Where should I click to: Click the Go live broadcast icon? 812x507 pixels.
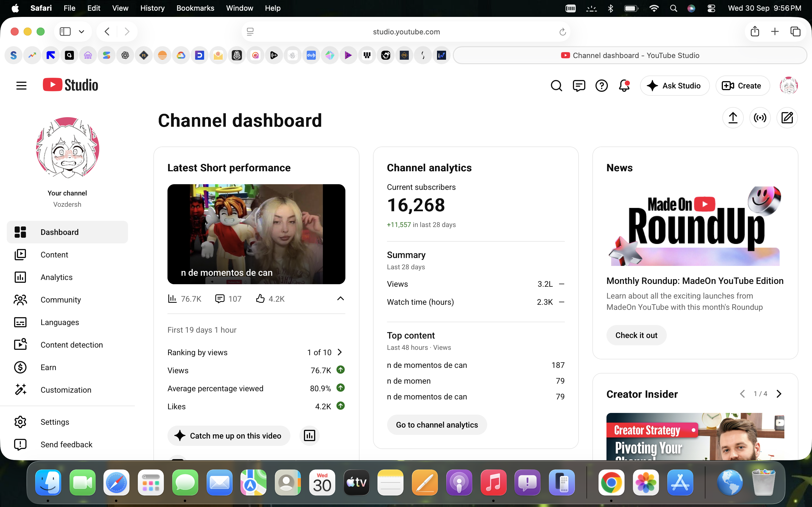[x=760, y=118]
